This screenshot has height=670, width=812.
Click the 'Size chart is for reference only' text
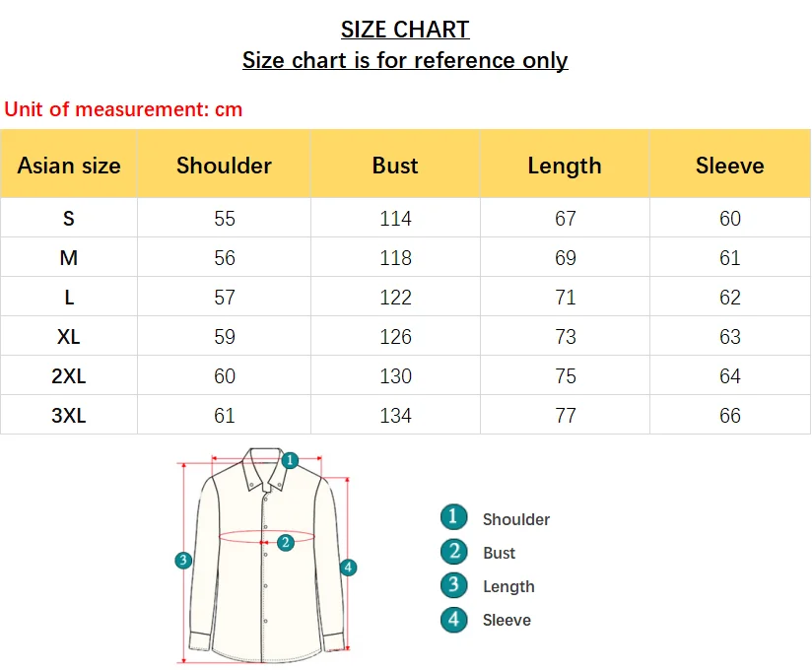pos(405,60)
